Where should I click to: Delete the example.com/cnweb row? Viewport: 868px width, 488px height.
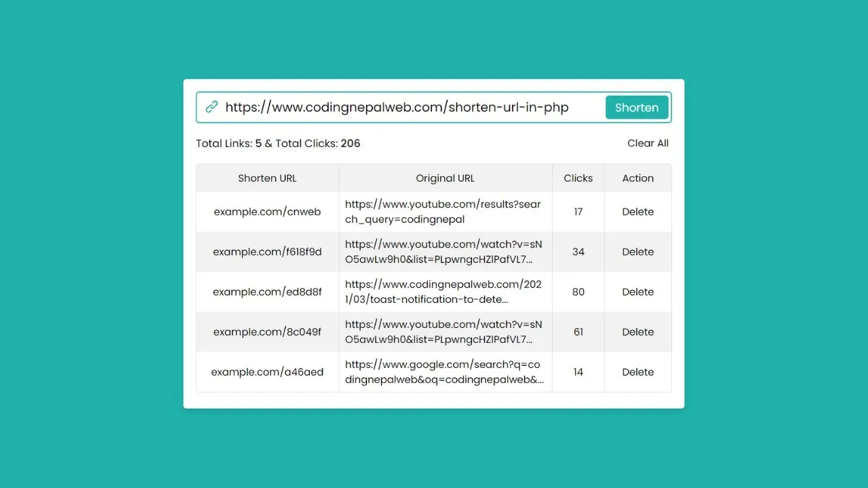click(x=638, y=211)
